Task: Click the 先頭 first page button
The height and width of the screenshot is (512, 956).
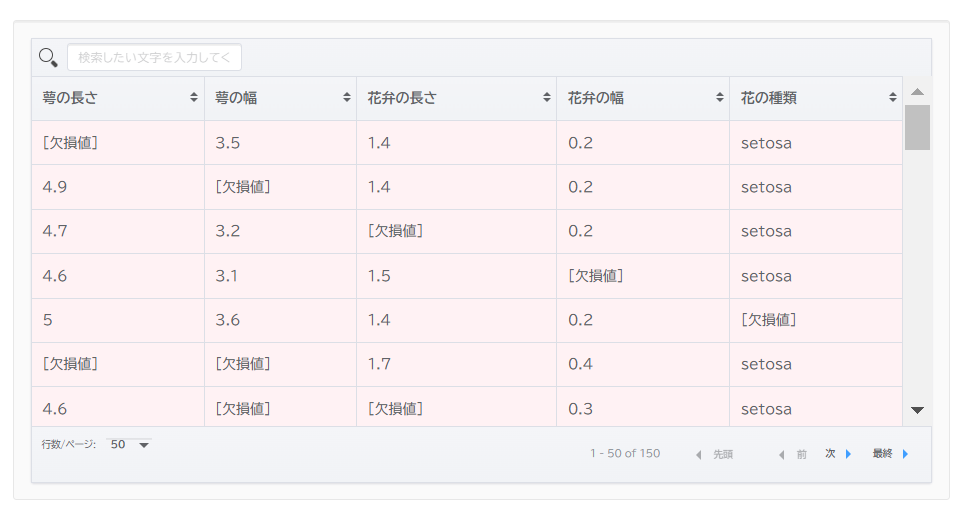Action: coord(715,455)
